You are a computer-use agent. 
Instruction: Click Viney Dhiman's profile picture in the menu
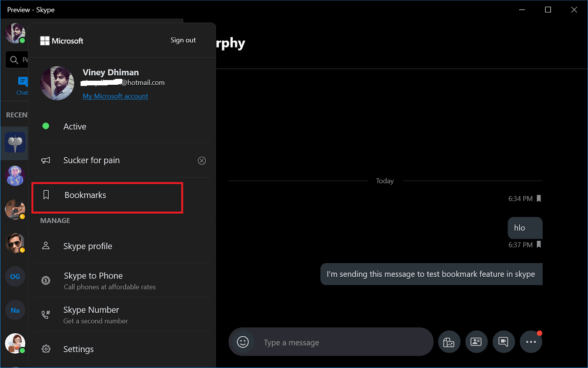pyautogui.click(x=58, y=84)
